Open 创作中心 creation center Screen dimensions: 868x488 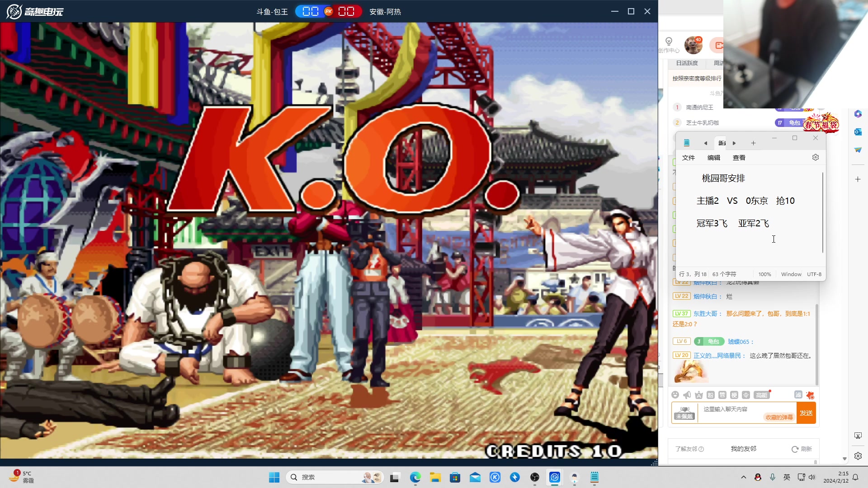coord(669,45)
